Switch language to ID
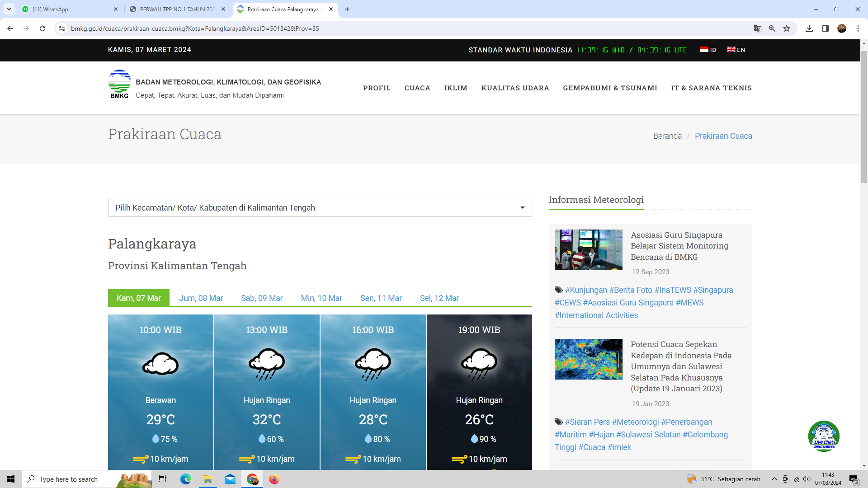 708,50
